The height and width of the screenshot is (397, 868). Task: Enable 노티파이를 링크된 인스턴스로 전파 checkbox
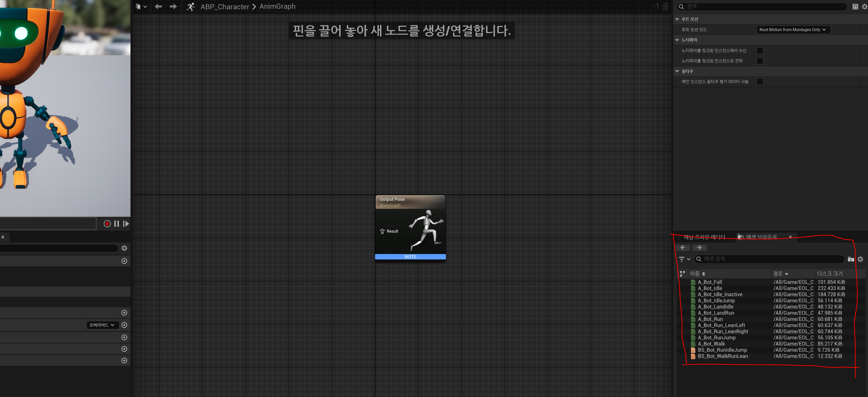(760, 61)
